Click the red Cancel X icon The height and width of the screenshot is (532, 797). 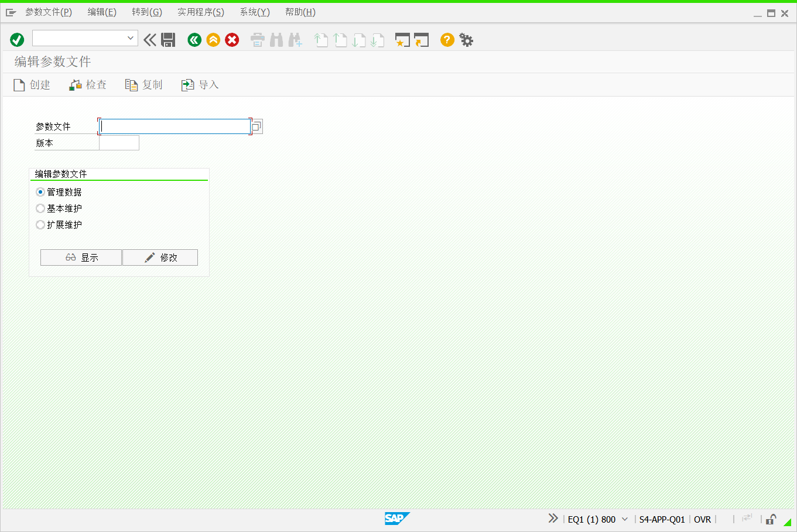coord(232,40)
